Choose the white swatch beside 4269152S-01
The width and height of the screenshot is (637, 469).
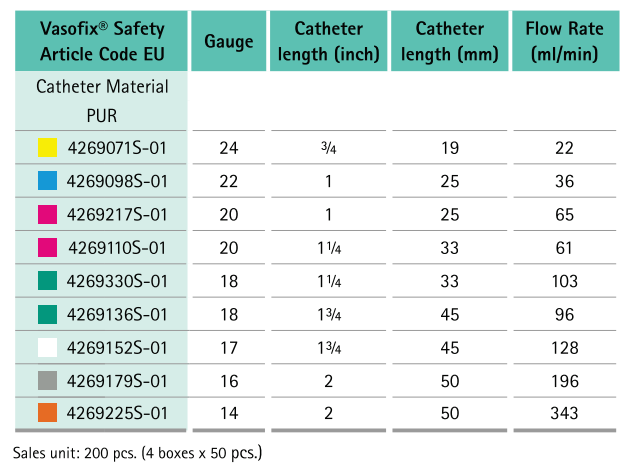[46, 347]
